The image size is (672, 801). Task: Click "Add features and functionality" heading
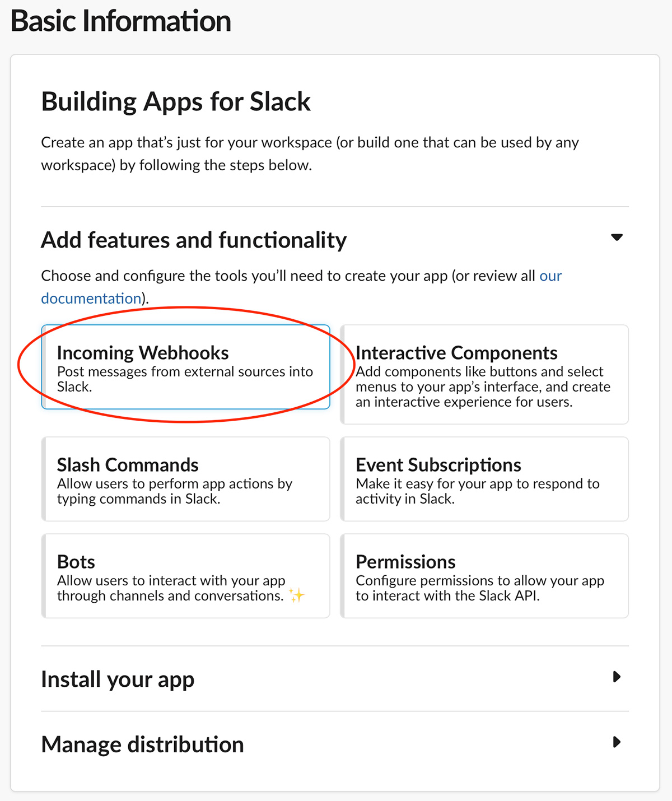(x=194, y=240)
